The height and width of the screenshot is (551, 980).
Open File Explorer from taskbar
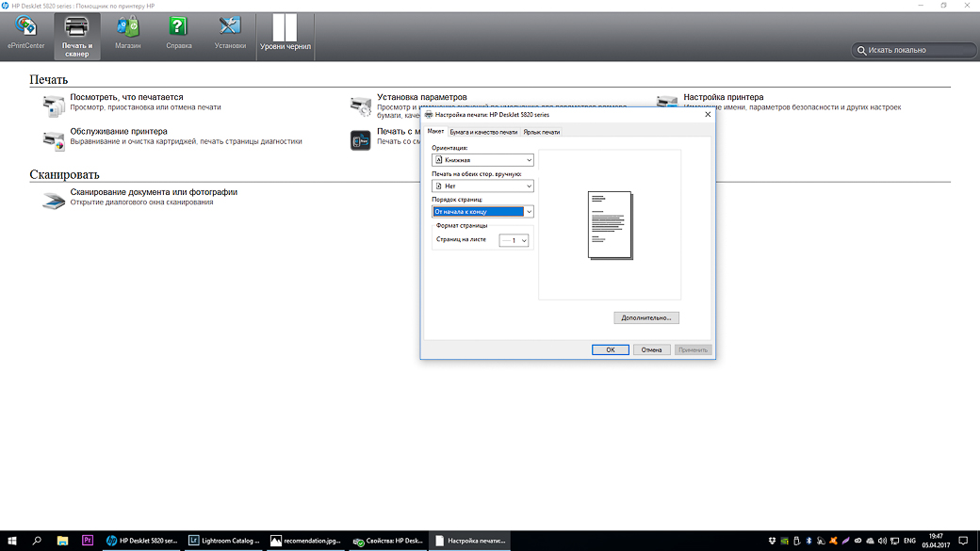(62, 541)
